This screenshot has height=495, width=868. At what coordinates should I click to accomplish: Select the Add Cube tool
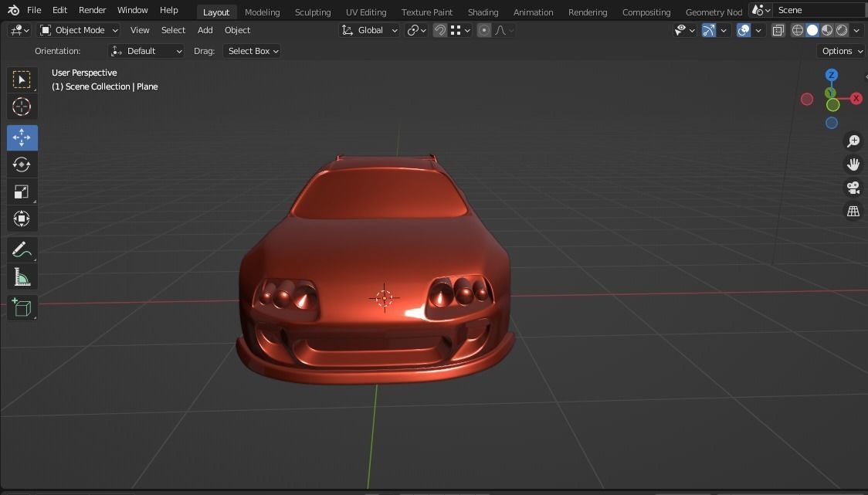pos(22,307)
